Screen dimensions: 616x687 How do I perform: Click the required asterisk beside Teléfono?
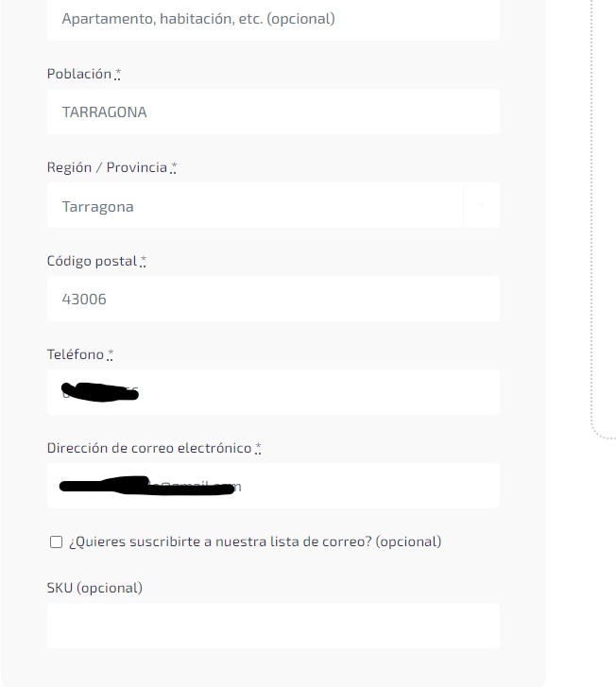point(110,355)
